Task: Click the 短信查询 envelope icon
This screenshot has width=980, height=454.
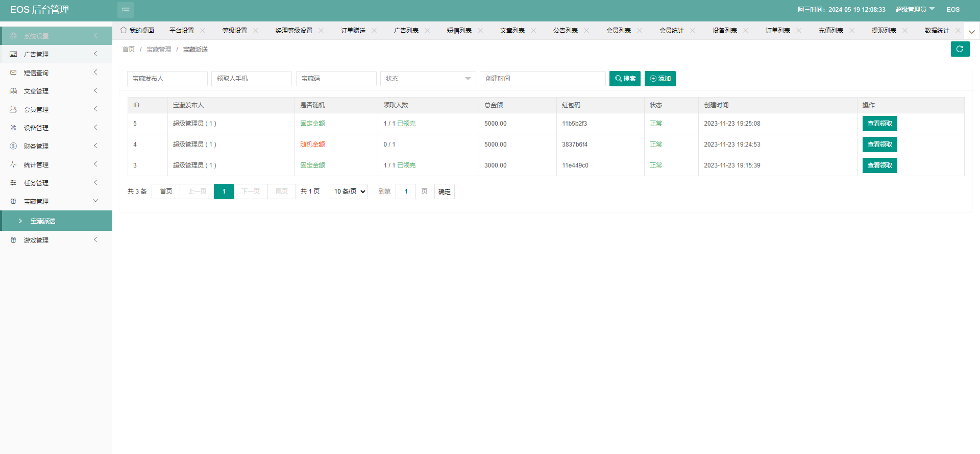Action: tap(13, 73)
